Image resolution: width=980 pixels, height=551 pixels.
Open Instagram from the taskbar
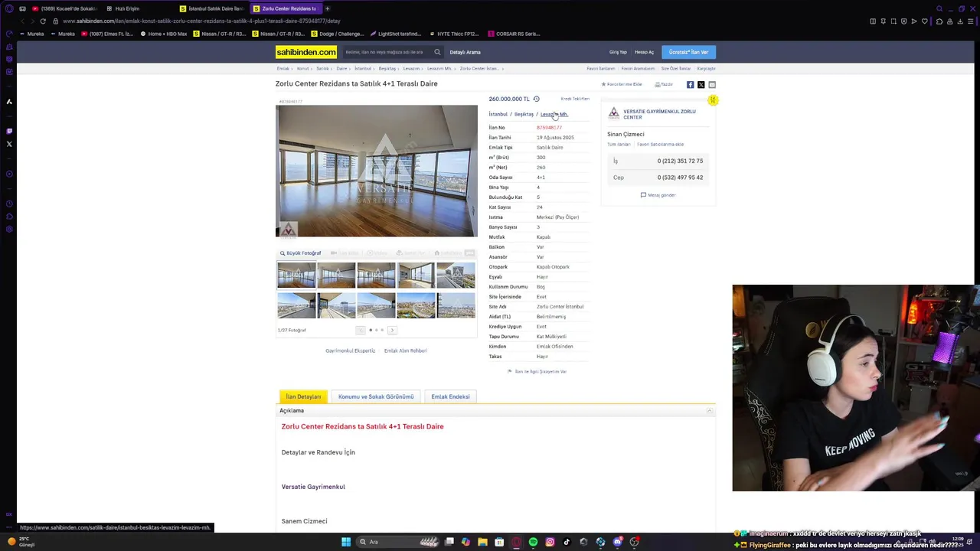(x=550, y=542)
